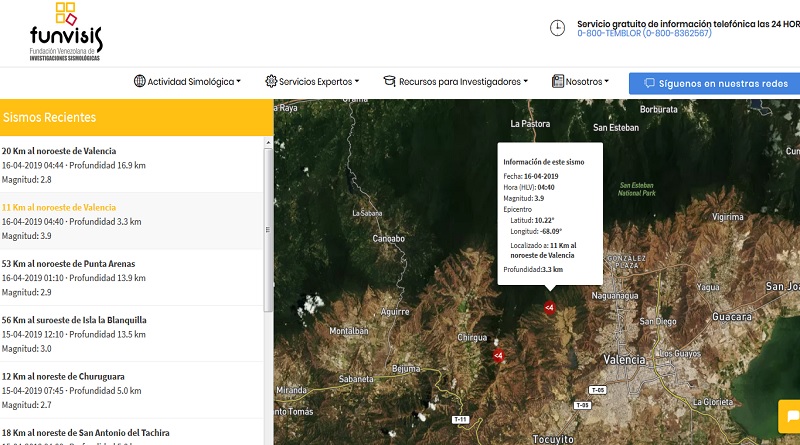Click the Guacara label on the map
This screenshot has width=800, height=445.
coord(732,317)
